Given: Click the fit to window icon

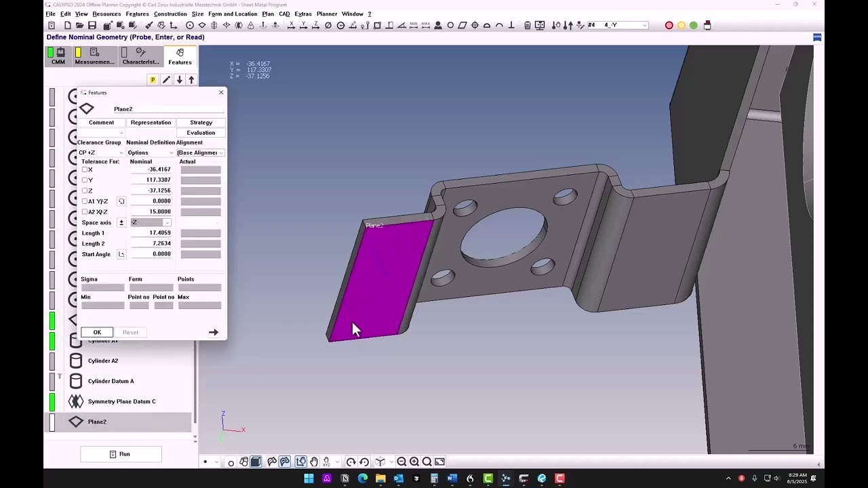Looking at the screenshot, I should tap(439, 462).
